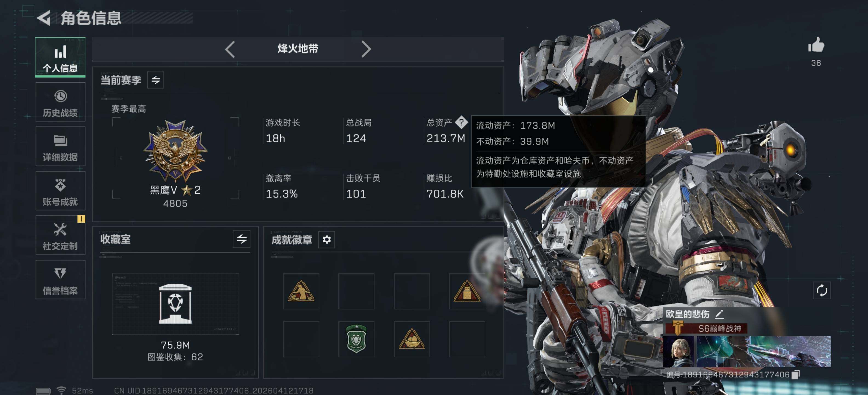Open the collection room display thumbnail
The height and width of the screenshot is (395, 868).
[x=175, y=304]
